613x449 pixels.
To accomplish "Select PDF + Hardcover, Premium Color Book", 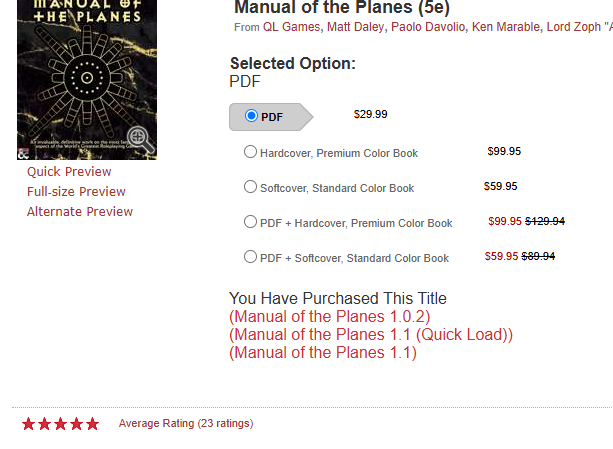I will [x=250, y=222].
